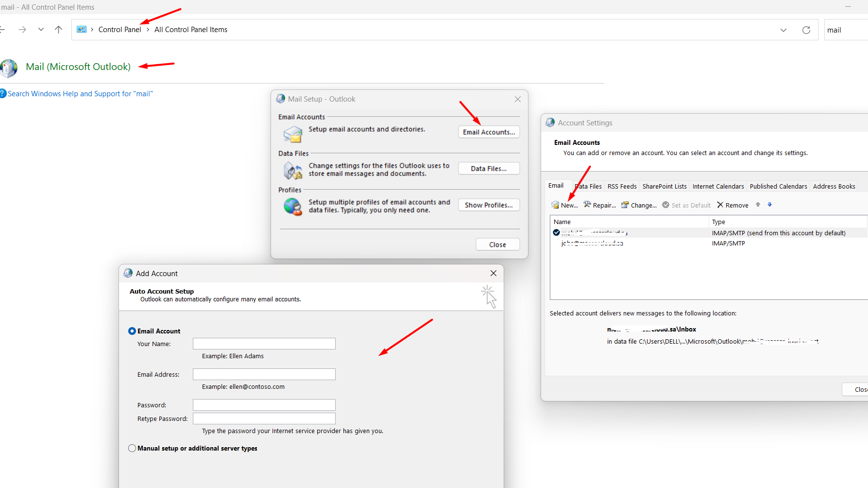Click the Profiles globe icon in Mail Setup
Image resolution: width=868 pixels, height=488 pixels.
(293, 207)
